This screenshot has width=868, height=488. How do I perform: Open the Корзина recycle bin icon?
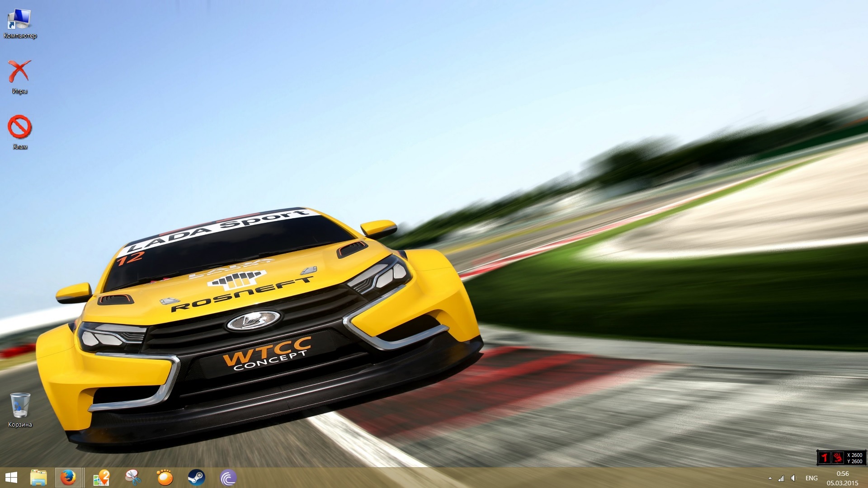[20, 410]
